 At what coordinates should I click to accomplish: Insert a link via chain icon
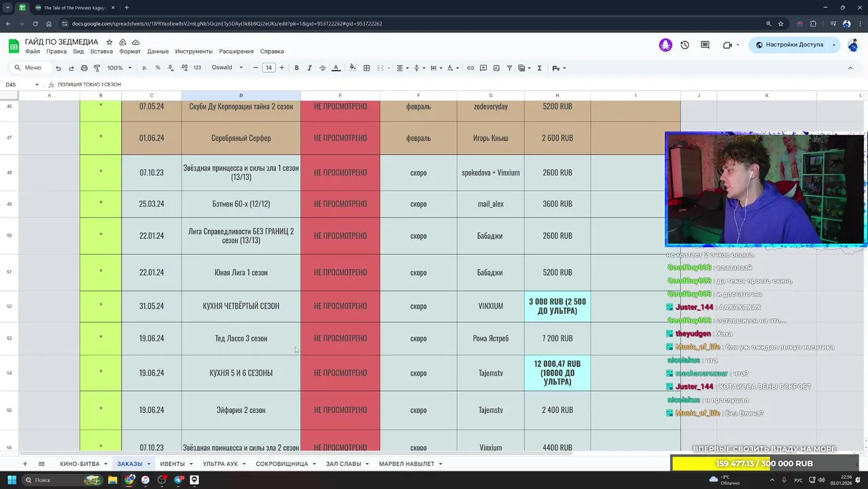(x=470, y=68)
